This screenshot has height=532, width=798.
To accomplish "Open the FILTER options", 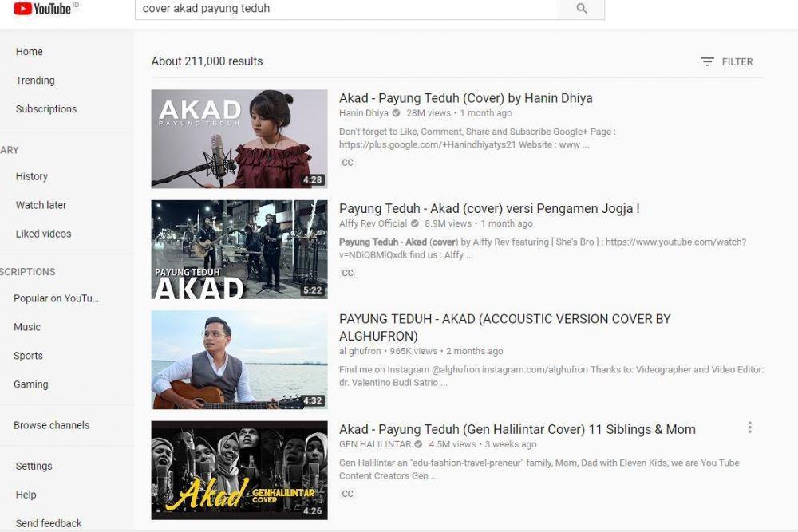I will (727, 62).
